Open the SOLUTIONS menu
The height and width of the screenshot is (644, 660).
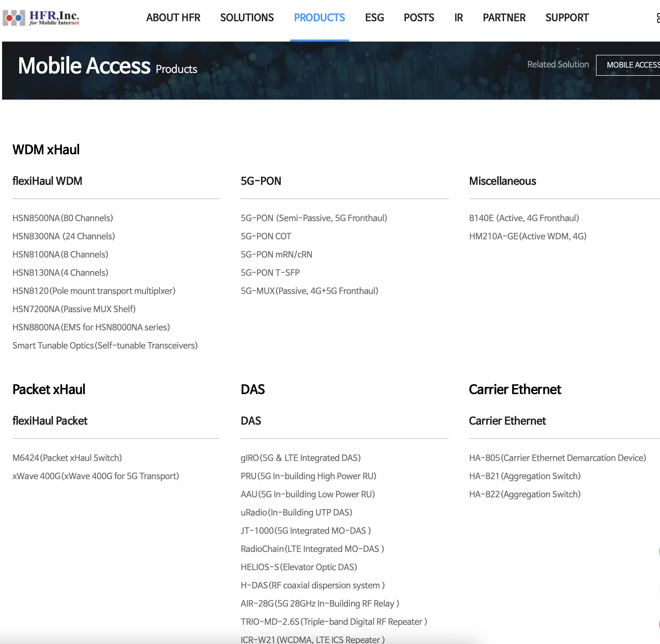pos(247,18)
